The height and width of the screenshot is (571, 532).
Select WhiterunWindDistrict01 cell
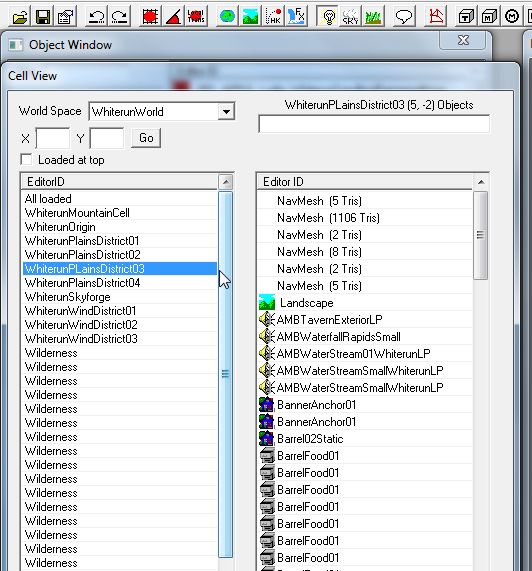[119, 311]
